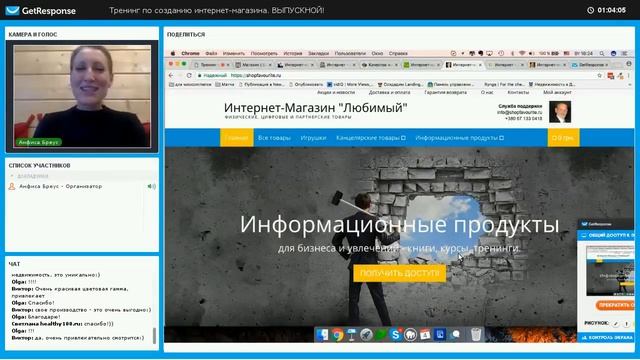Click the Интернет-Магазин "Любимый" site title
640x360 pixels.
316,108
